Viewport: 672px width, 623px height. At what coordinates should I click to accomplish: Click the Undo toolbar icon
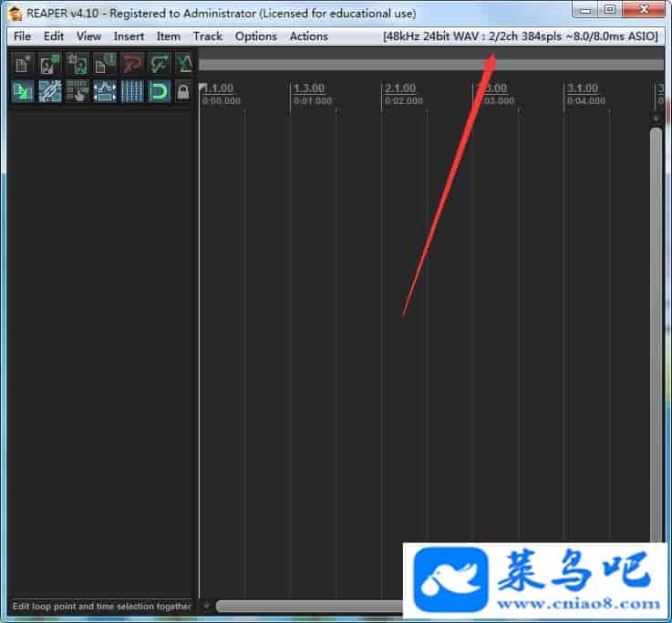132,65
